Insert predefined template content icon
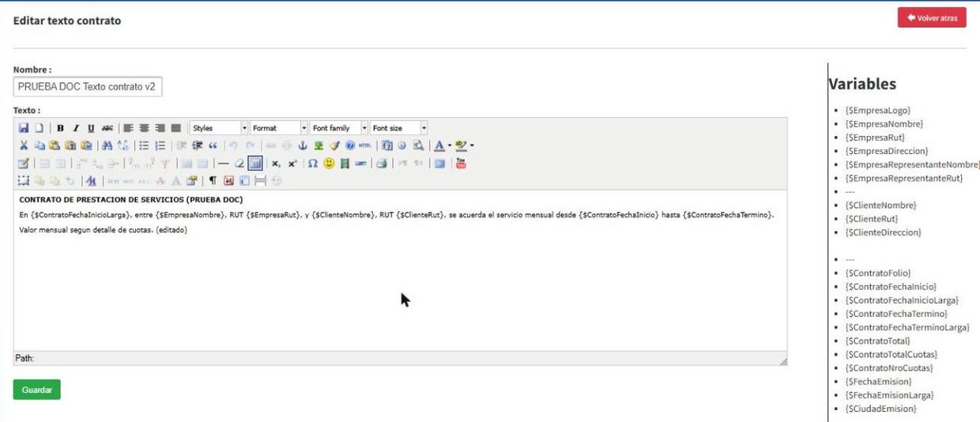The width and height of the screenshot is (980, 422). click(x=244, y=181)
